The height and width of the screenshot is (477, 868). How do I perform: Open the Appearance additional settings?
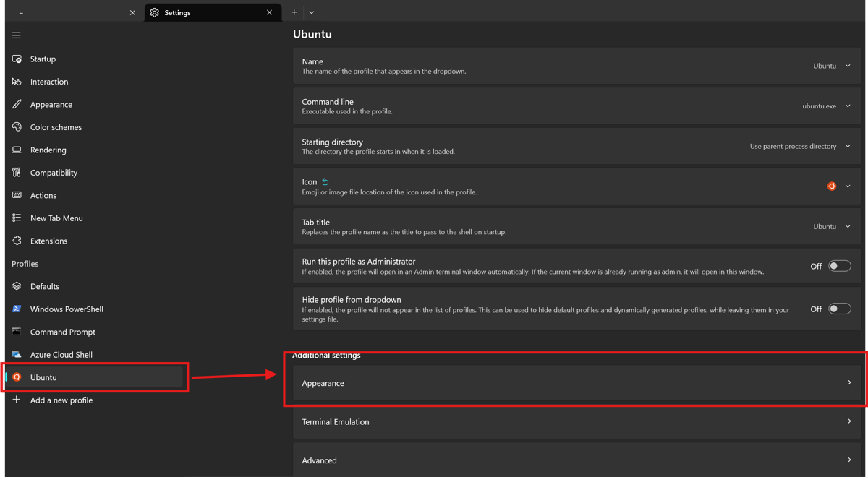577,383
